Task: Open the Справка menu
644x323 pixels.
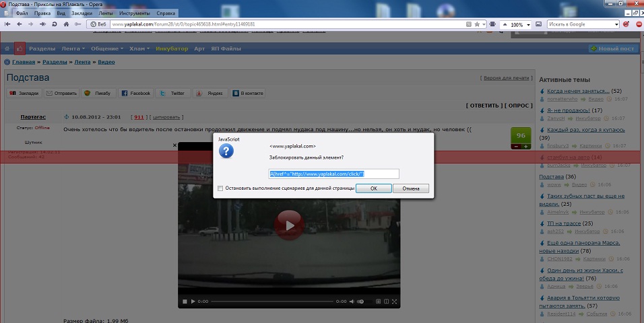Action: click(166, 13)
